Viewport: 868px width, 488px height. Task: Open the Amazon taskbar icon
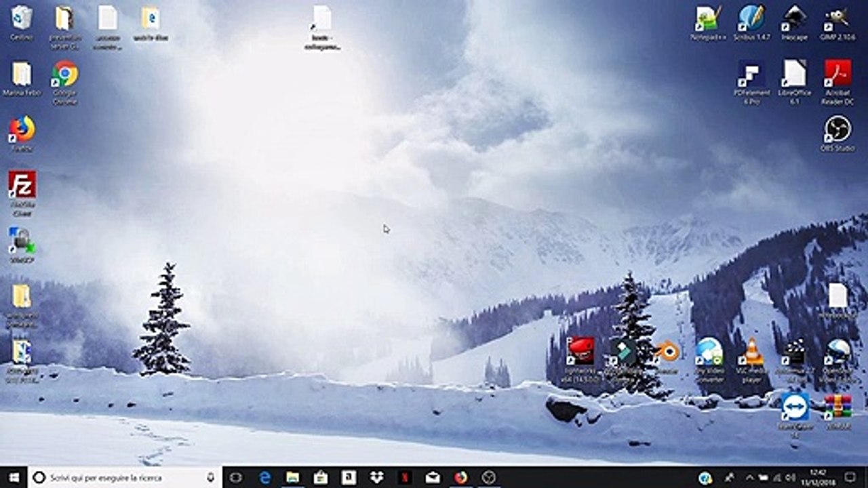[349, 478]
